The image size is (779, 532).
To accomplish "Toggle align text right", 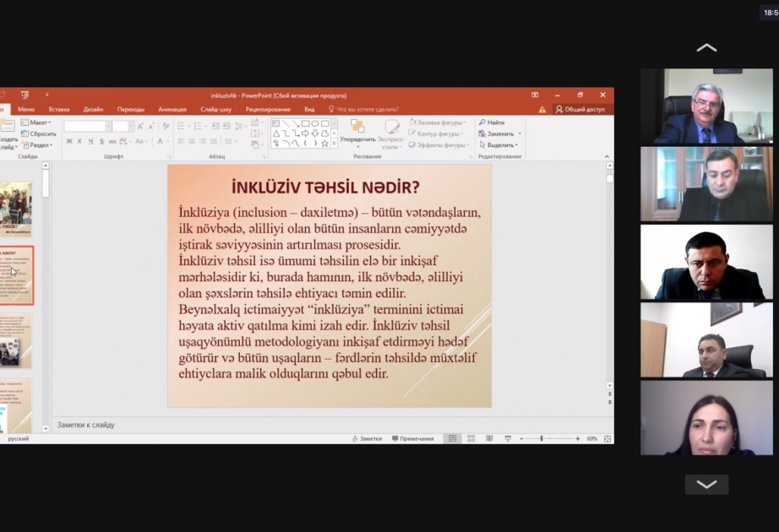I will click(x=203, y=142).
